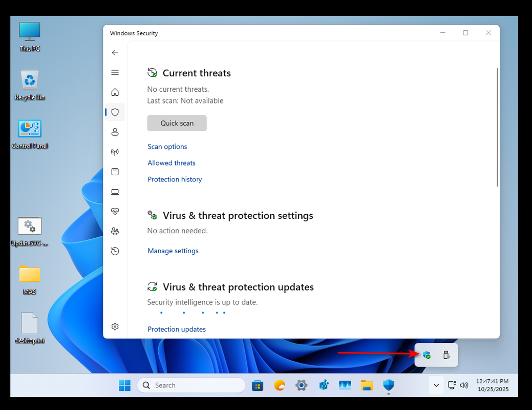Select MAS folder on desktop
The width and height of the screenshot is (532, 410).
pyautogui.click(x=30, y=280)
